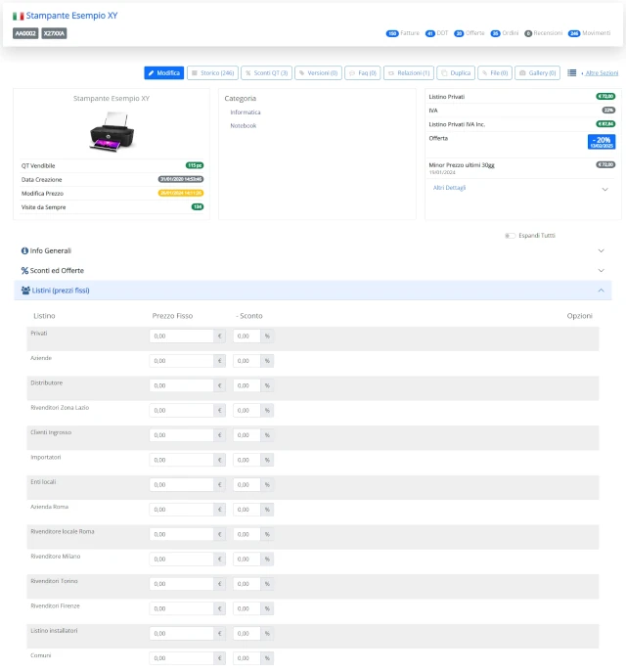Open the Sconti QT (3) tab
626x672 pixels.
[x=266, y=72]
